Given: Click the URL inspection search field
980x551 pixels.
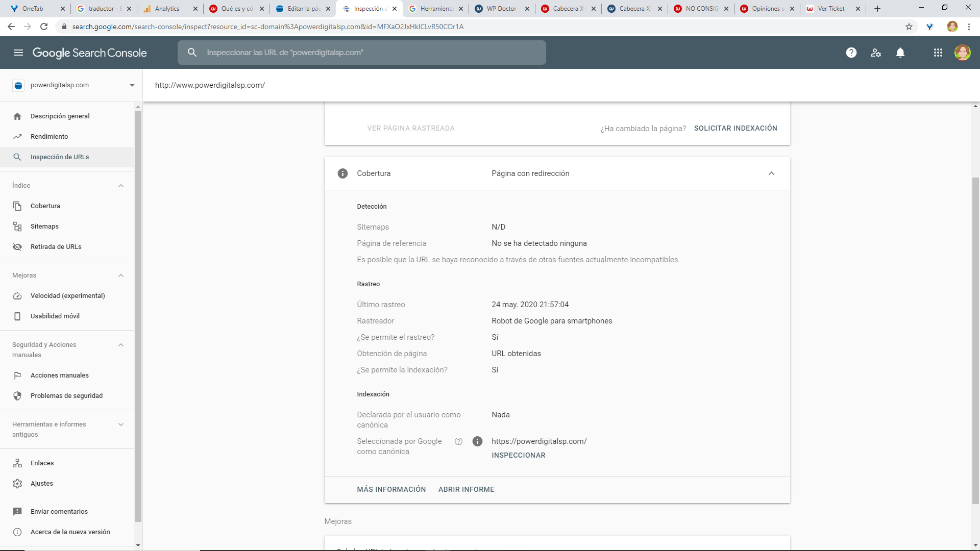Looking at the screenshot, I should click(362, 53).
